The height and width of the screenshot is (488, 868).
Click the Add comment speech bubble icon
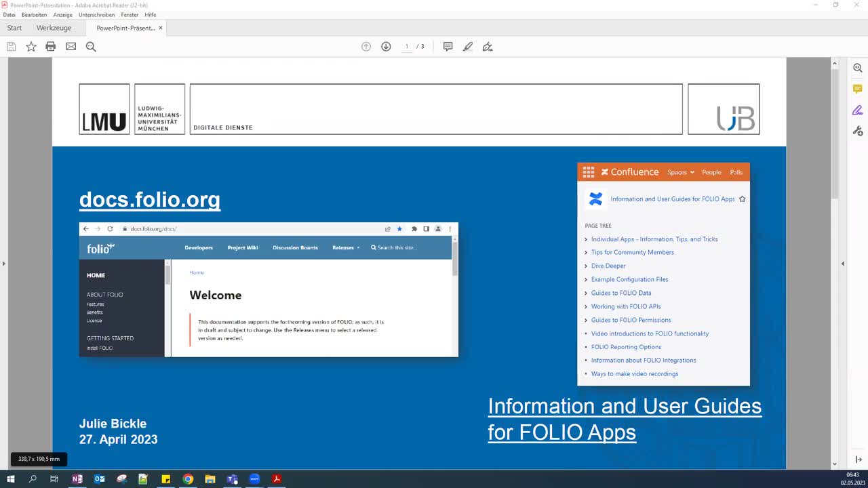[448, 47]
